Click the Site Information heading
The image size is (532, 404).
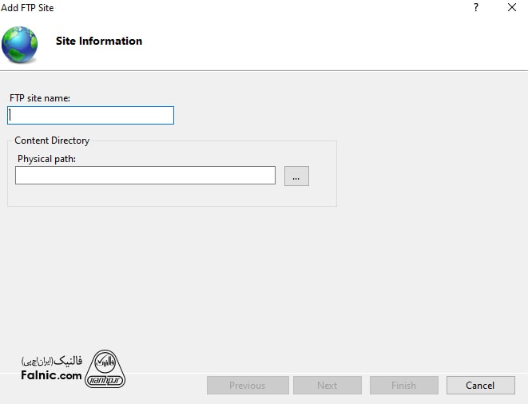pos(99,42)
